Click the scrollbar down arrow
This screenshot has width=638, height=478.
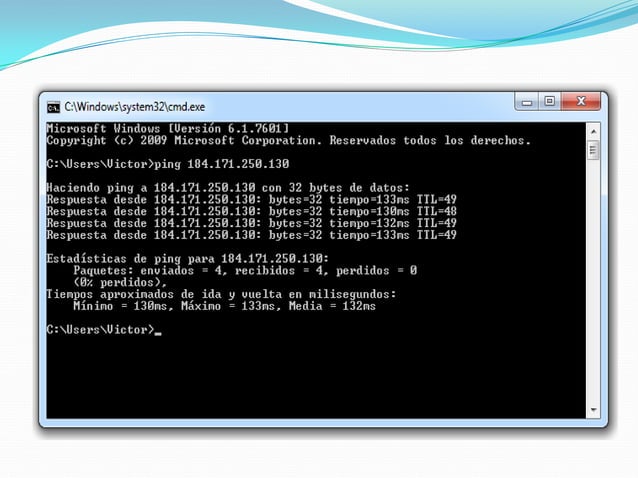(593, 410)
